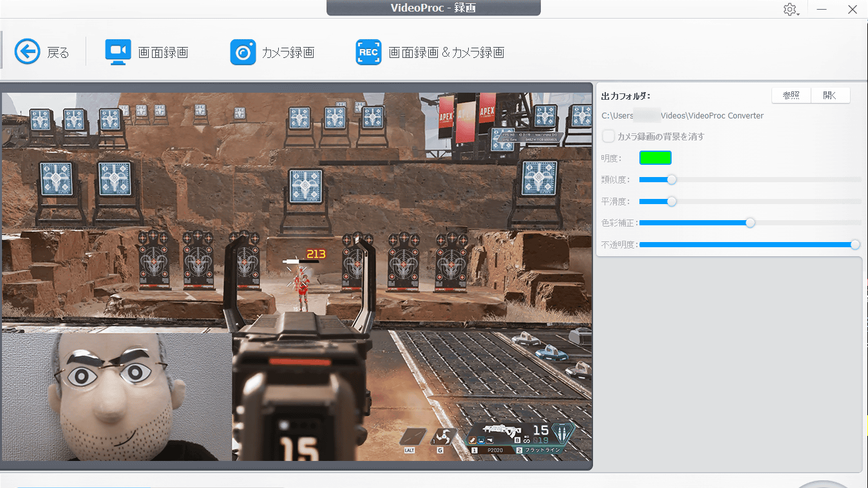Select the カメラ録画 camera recording icon
This screenshot has width=868, height=488.
[243, 53]
